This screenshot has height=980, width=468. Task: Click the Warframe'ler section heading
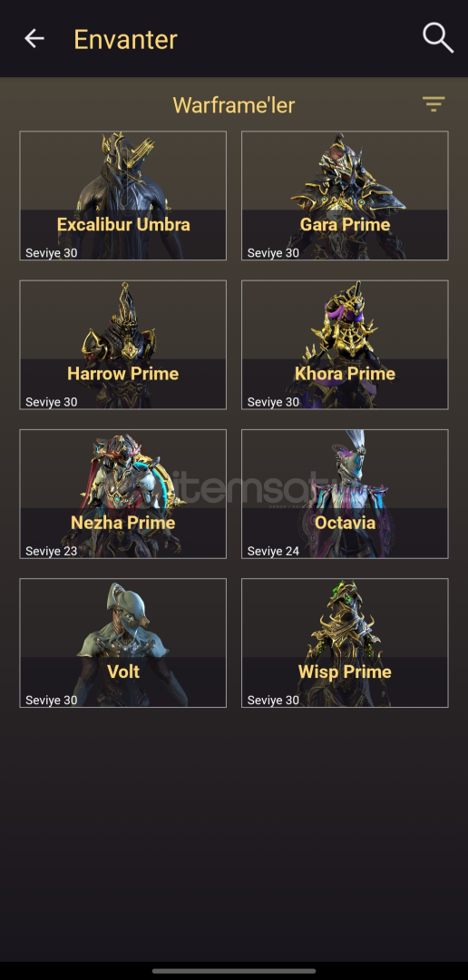point(234,105)
